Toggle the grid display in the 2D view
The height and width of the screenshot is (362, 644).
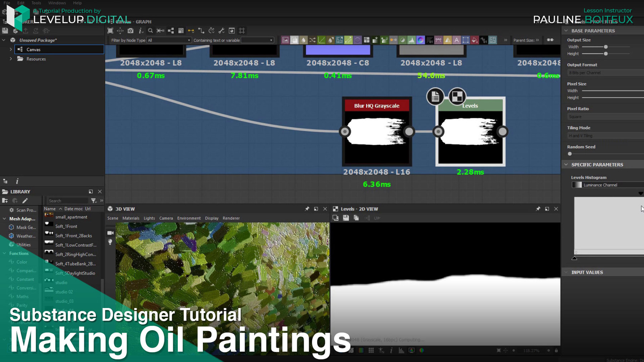[371, 351]
